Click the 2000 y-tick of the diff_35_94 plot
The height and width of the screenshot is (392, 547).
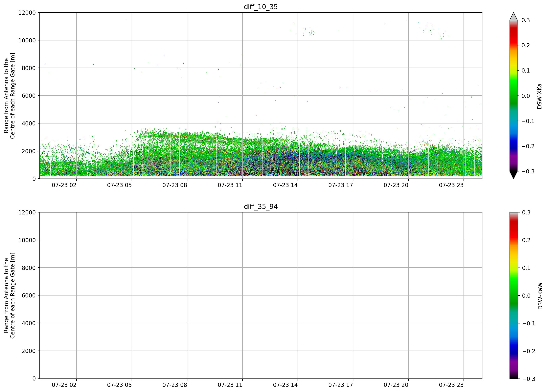click(x=29, y=351)
